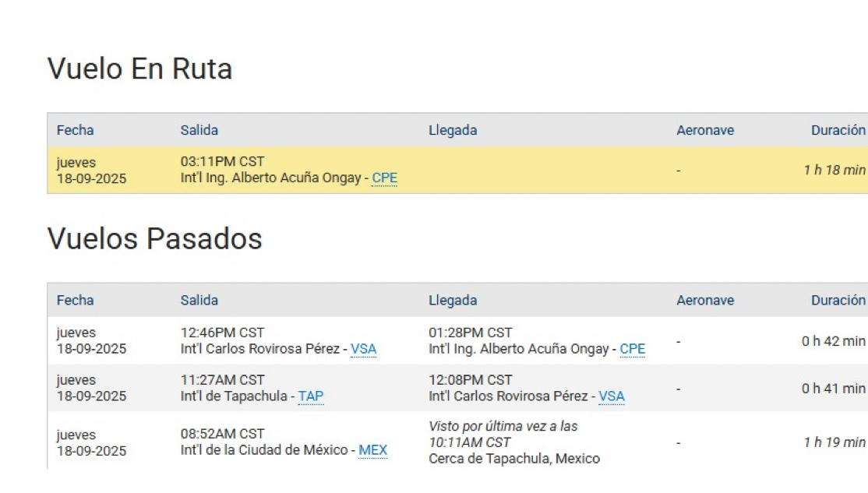Select the 08:52AM CST departure time
This screenshot has height=493, width=868.
(x=222, y=434)
